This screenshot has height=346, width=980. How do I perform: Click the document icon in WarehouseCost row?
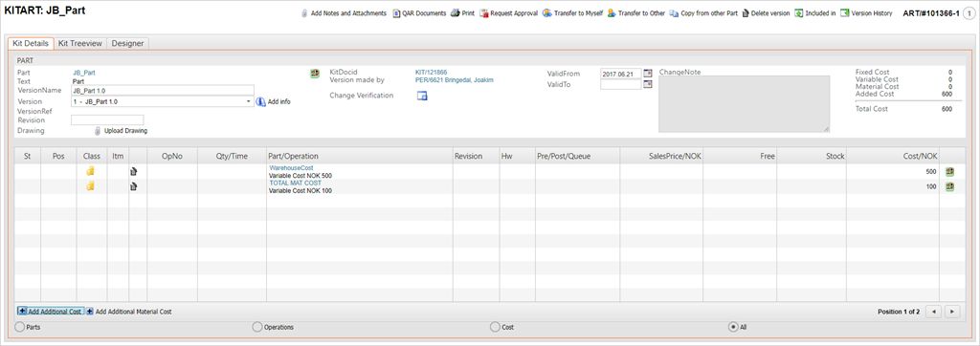133,171
